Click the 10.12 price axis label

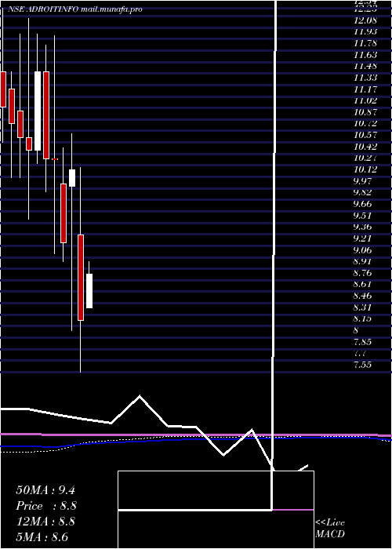click(365, 170)
